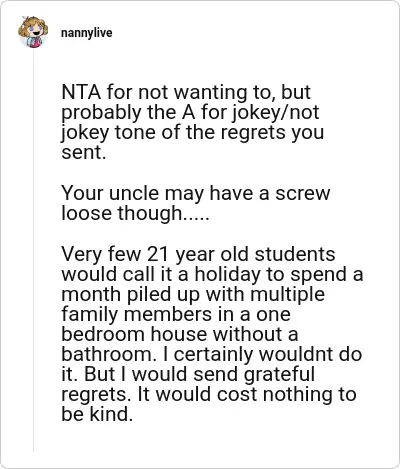Click the line "jokey tone of the regrets you"

tap(192, 133)
